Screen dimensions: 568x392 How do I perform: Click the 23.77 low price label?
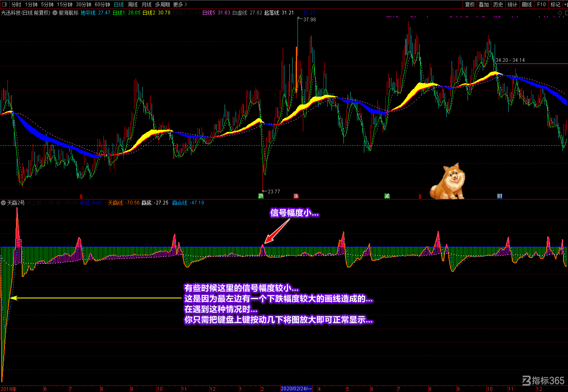[274, 191]
